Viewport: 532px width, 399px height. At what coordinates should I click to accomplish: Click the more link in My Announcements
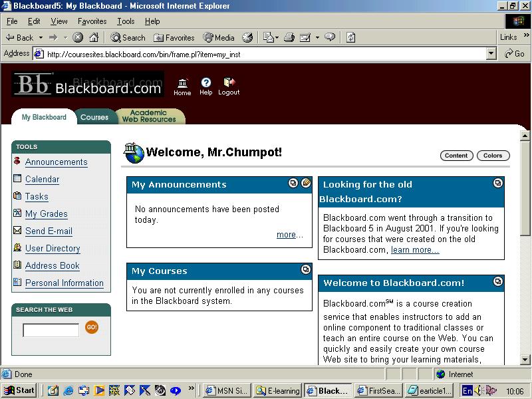click(x=287, y=235)
